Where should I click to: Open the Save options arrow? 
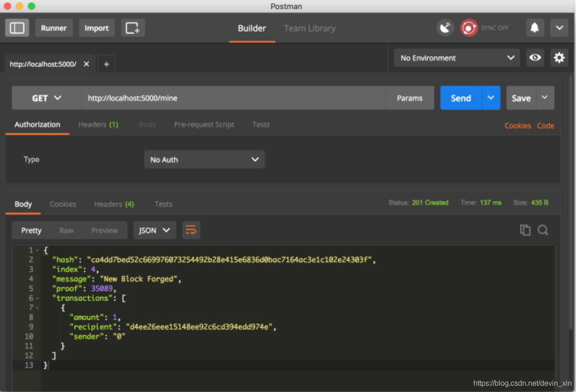click(545, 98)
